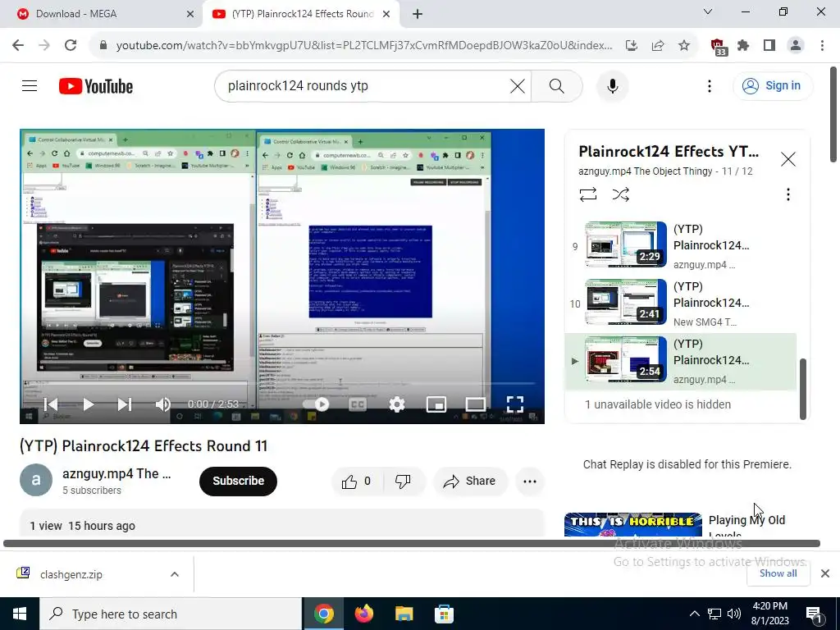Toggle shuffle playlist
840x630 pixels.
[620, 194]
